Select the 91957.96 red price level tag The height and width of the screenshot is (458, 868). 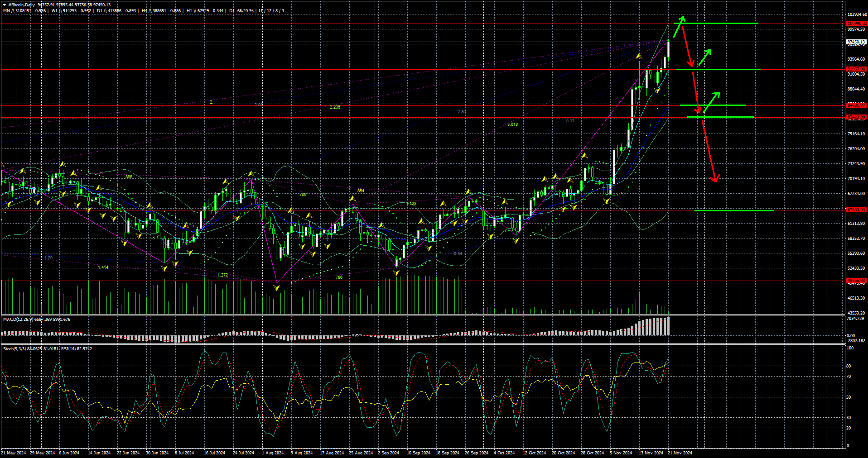click(856, 69)
